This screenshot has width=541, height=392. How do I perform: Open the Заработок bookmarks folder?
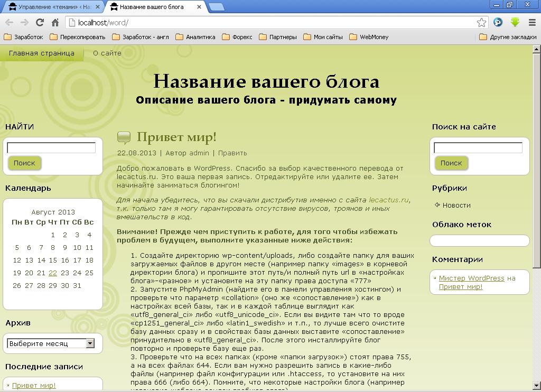(23, 37)
